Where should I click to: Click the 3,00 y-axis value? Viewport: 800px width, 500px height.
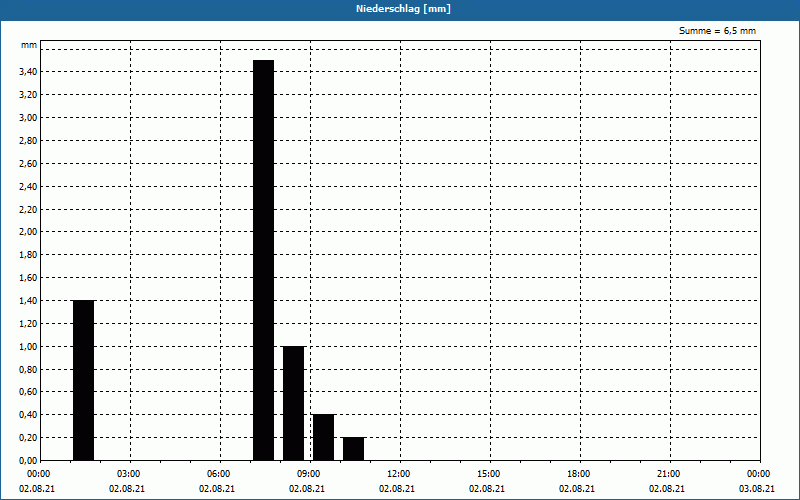pos(28,118)
